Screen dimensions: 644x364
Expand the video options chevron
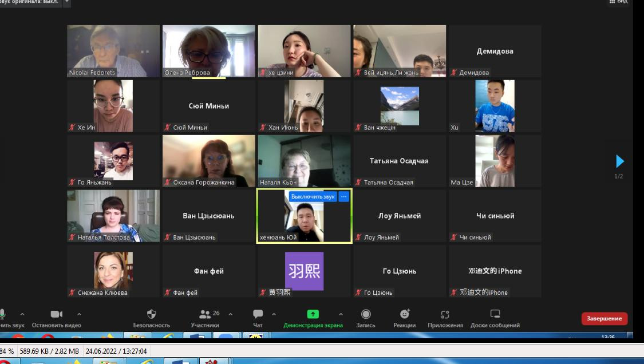pos(79,314)
